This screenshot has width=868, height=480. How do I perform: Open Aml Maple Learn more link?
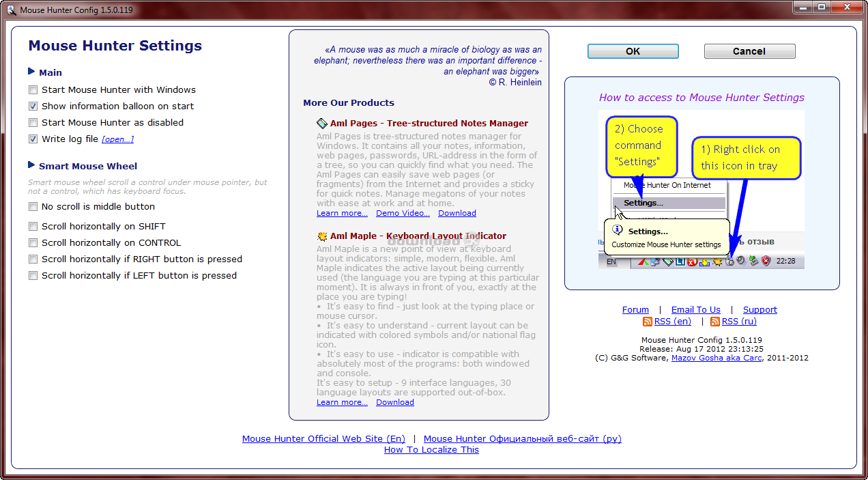click(x=342, y=402)
